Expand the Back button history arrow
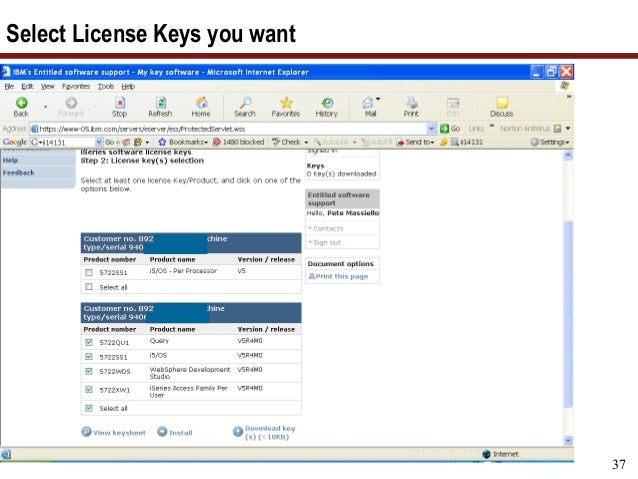The height and width of the screenshot is (479, 638). pyautogui.click(x=46, y=107)
